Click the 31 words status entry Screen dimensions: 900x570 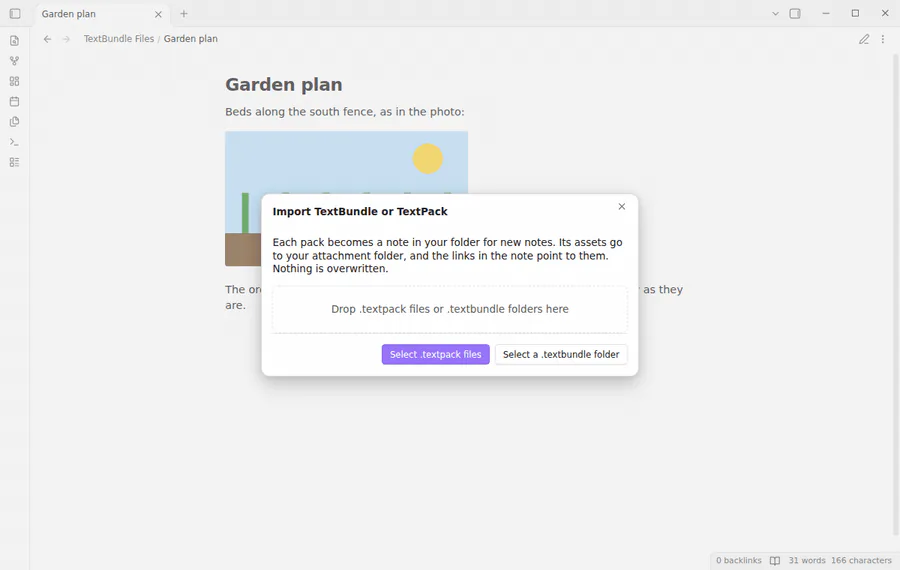point(806,560)
